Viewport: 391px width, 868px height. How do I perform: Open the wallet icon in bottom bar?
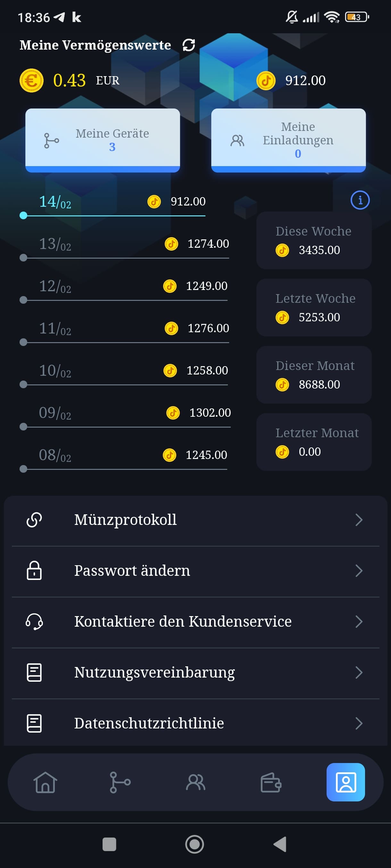point(270,783)
